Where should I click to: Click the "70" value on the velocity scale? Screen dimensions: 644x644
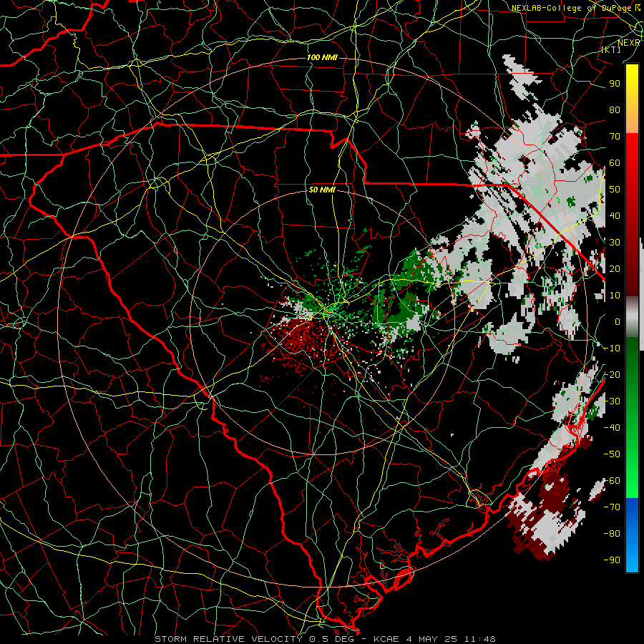[615, 137]
